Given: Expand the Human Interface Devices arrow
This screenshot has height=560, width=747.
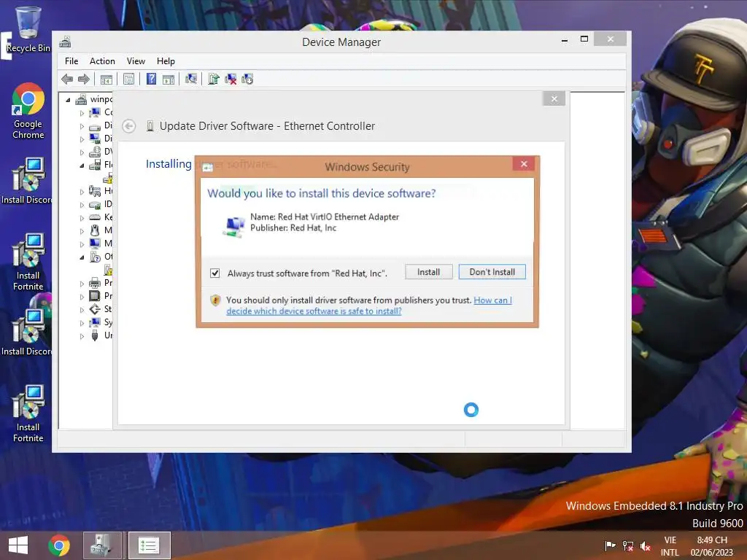Looking at the screenshot, I should (82, 192).
